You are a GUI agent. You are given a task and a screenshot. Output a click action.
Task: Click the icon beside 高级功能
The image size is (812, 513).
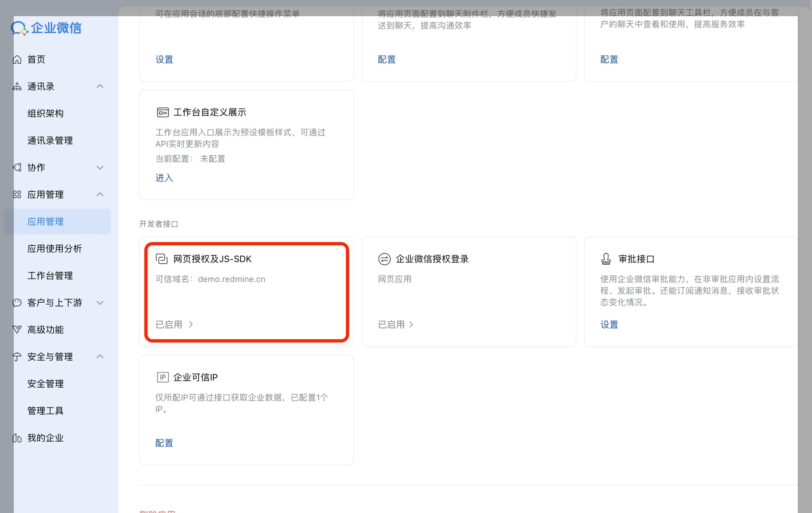[x=17, y=329]
